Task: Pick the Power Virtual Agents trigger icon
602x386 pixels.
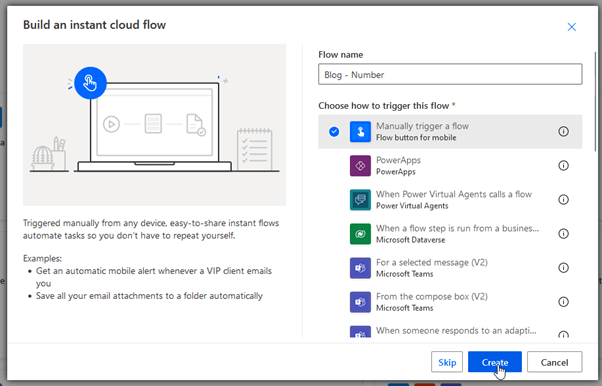Action: click(360, 200)
